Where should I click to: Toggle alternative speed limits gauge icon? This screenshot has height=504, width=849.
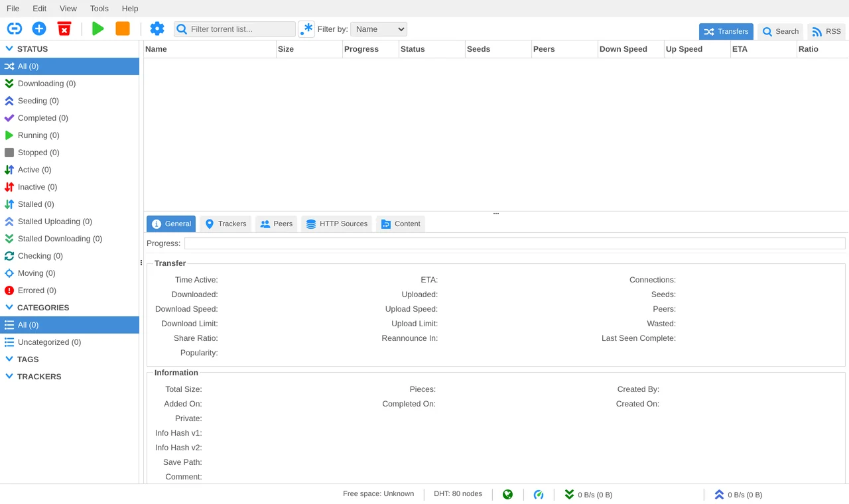coord(539,495)
